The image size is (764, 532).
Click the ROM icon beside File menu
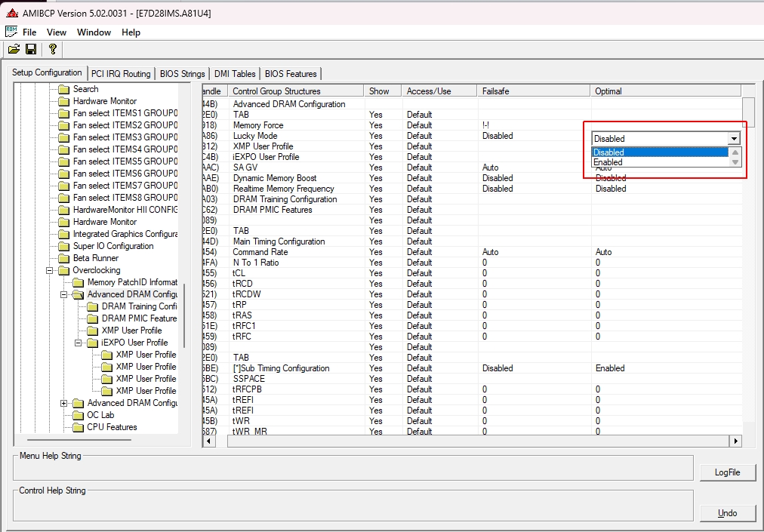click(x=11, y=32)
